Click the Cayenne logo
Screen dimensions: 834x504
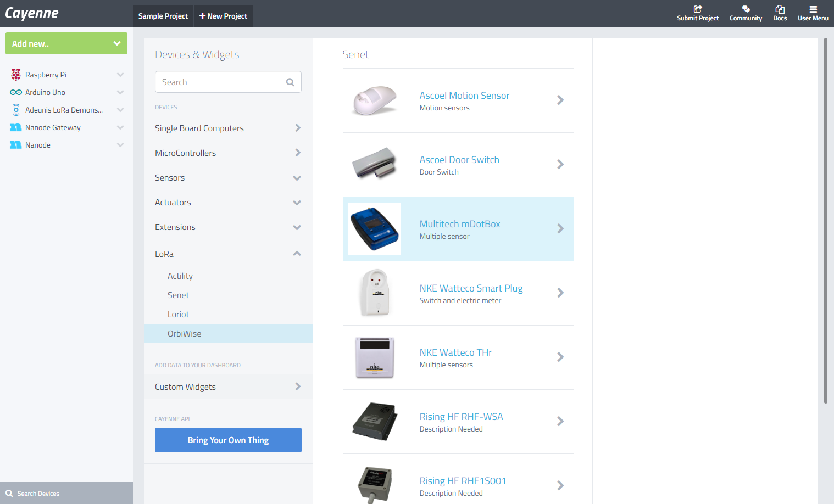click(x=32, y=13)
